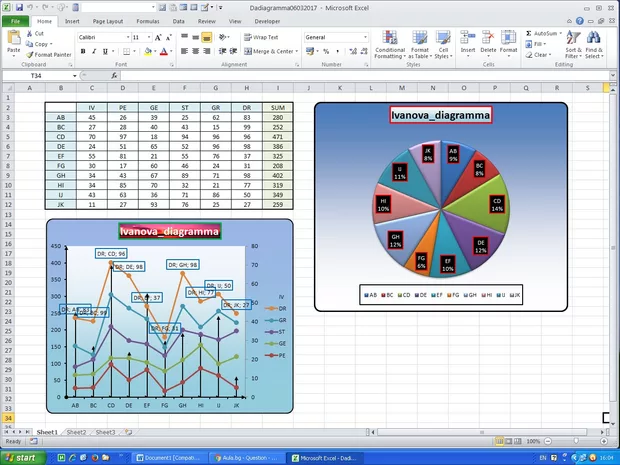620x465 pixels.
Task: Click the Decrease Decimal icon
Action: [x=364, y=51]
